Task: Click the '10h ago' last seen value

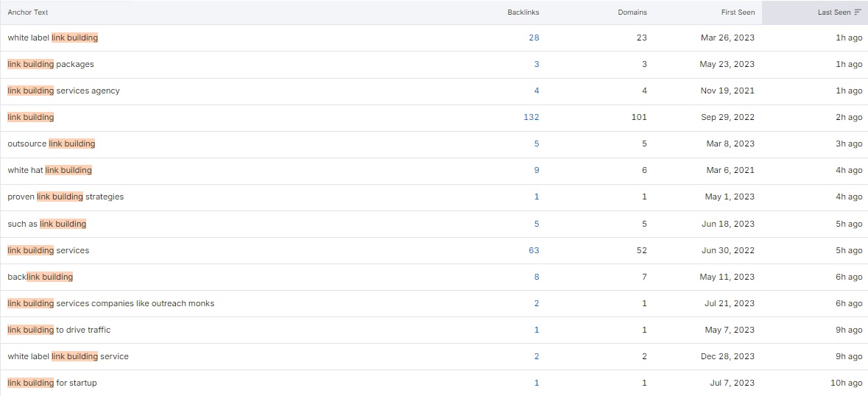Action: (x=847, y=383)
